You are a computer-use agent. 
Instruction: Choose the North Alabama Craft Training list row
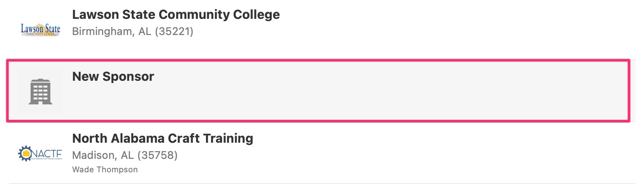pos(322,153)
